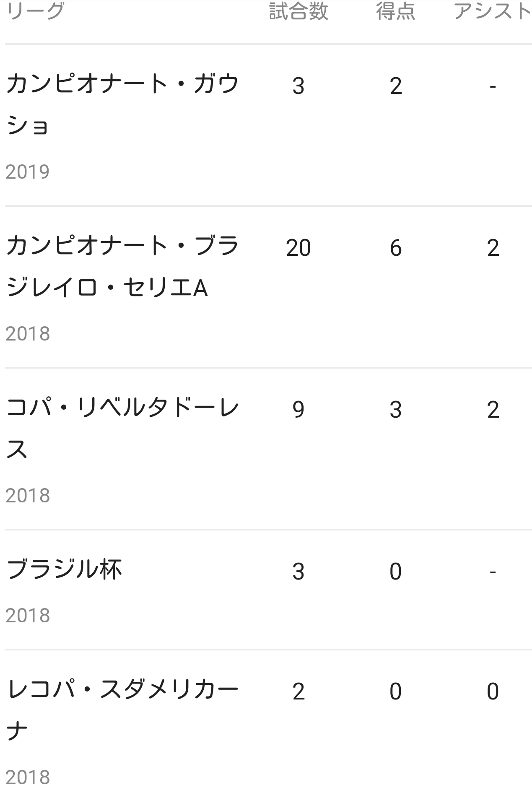532x806 pixels.
Task: Click the アシスト column header
Action: click(x=492, y=11)
